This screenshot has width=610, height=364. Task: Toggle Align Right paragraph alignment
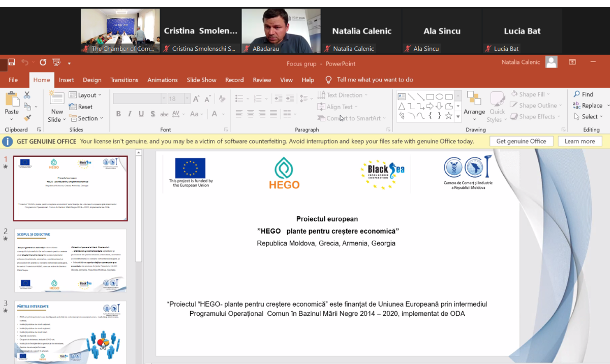click(x=263, y=114)
